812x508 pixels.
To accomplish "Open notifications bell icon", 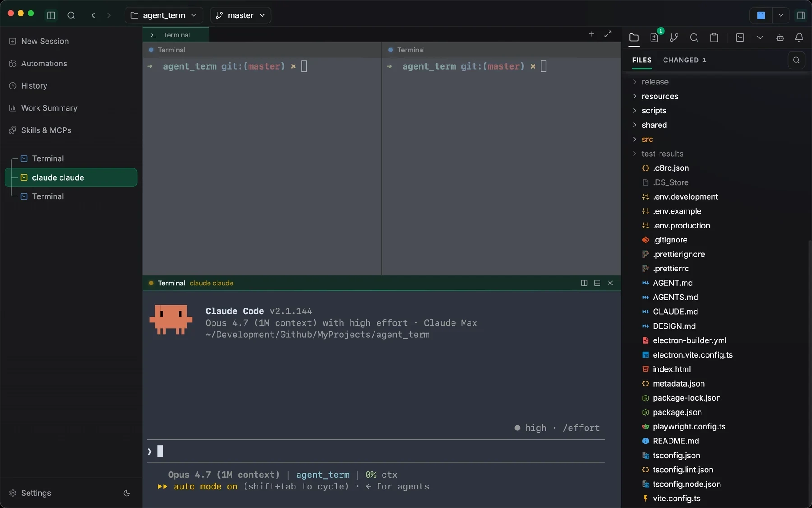I will pyautogui.click(x=799, y=37).
